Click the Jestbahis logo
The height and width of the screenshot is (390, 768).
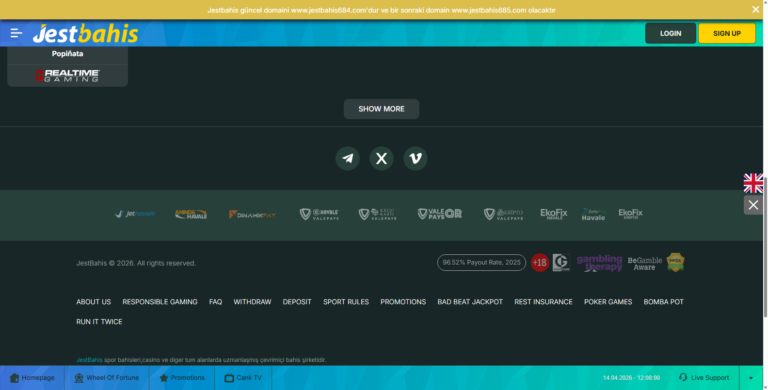pyautogui.click(x=85, y=33)
